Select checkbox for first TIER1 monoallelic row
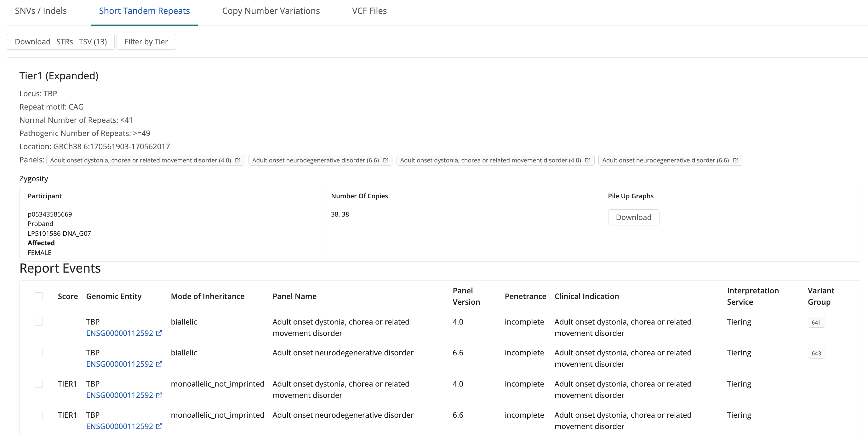The width and height of the screenshot is (868, 447). (x=39, y=384)
